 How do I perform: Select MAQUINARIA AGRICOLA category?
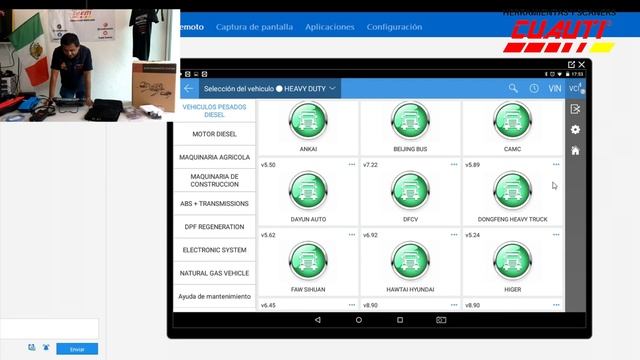point(214,157)
